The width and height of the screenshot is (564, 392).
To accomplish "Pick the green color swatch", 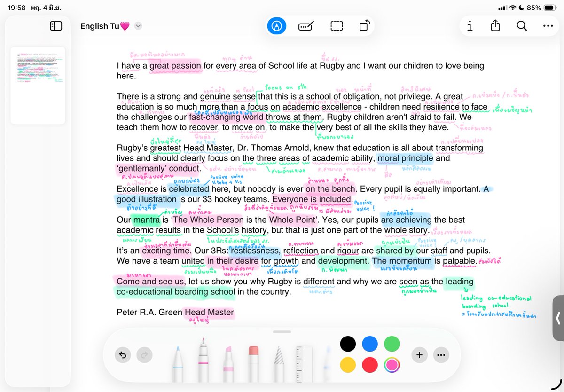I will click(x=392, y=344).
